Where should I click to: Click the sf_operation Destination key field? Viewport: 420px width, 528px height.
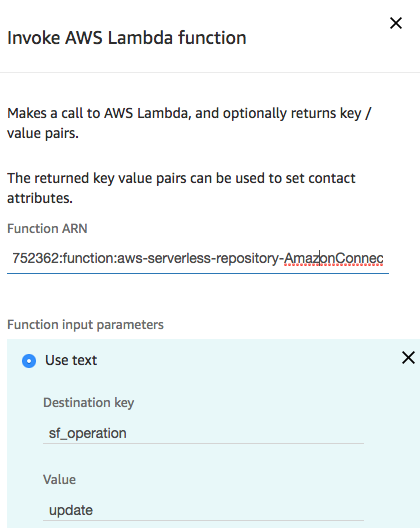click(203, 433)
